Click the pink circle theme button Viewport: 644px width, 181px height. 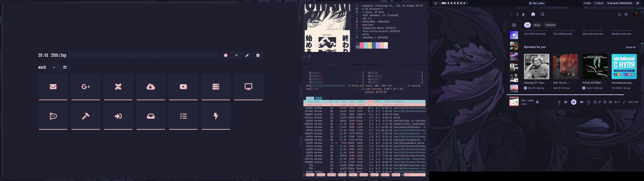(226, 55)
